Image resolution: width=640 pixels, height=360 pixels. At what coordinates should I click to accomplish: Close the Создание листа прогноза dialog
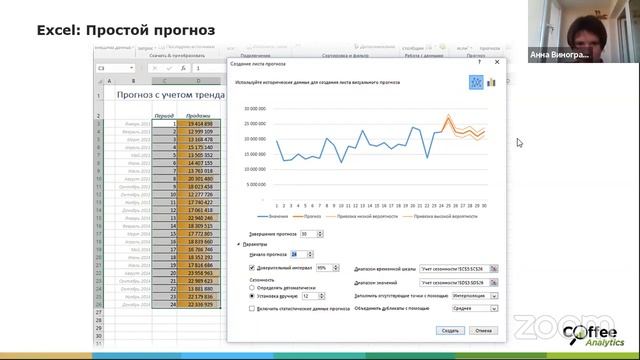click(x=497, y=62)
